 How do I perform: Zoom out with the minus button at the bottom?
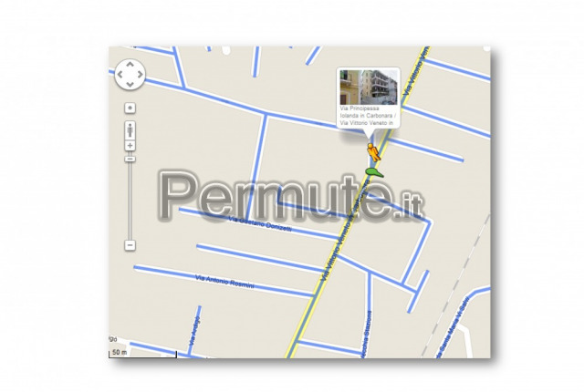point(130,245)
